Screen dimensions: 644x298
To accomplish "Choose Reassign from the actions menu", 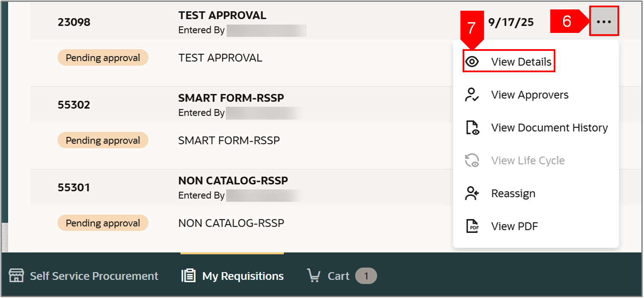I will [513, 194].
